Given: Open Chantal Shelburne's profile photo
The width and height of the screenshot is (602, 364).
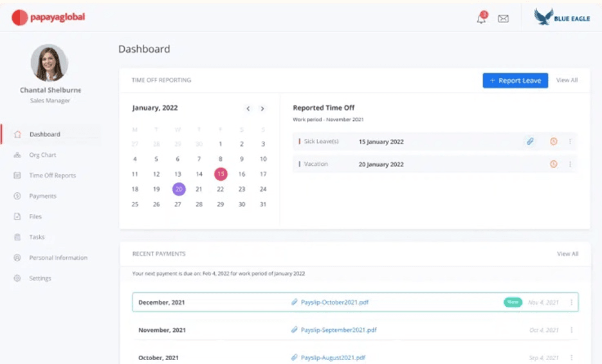Looking at the screenshot, I should click(x=50, y=62).
